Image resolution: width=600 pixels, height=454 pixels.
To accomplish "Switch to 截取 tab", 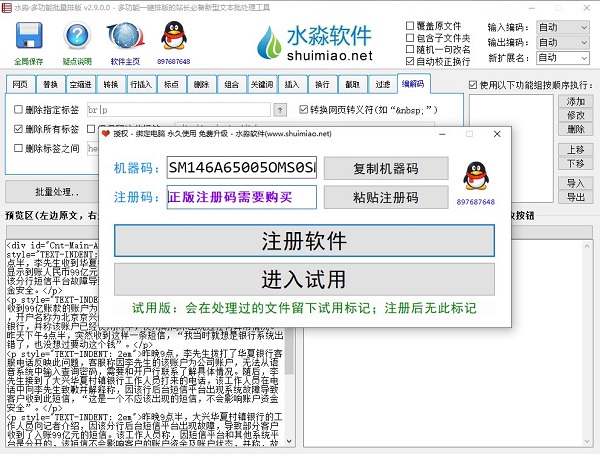I will (x=352, y=84).
